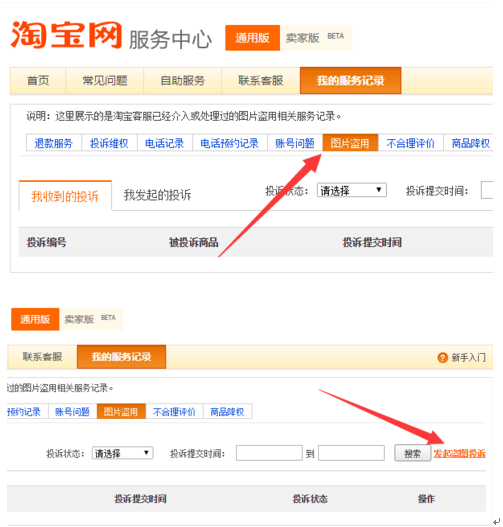Switch to 通用版 beside the 服务中心 title
The width and height of the screenshot is (503, 527).
pos(252,38)
